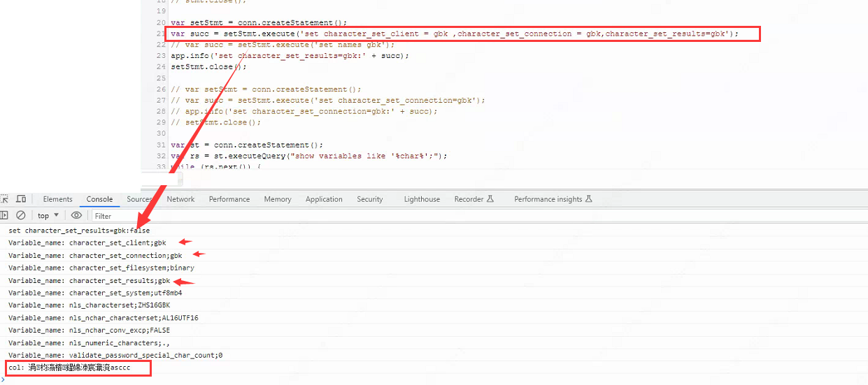Open the Network tab
This screenshot has width=868, height=385.
pos(180,199)
